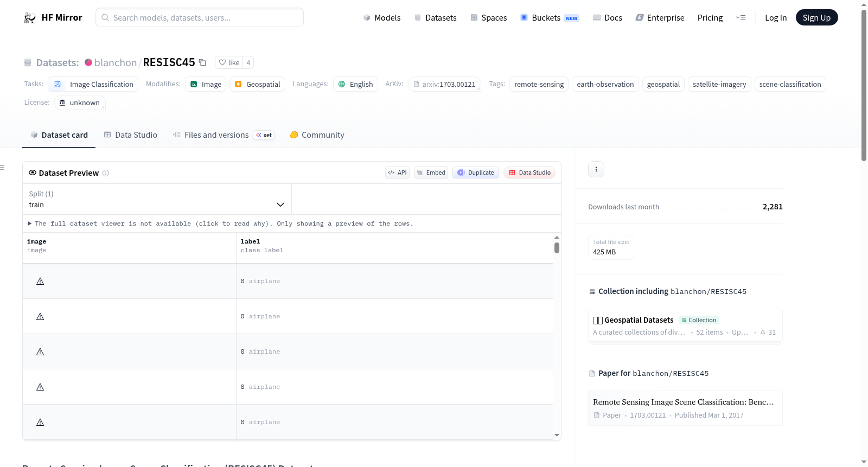This screenshot has width=868, height=467.
Task: Click the warning icon in the third airplane row
Action: (40, 351)
